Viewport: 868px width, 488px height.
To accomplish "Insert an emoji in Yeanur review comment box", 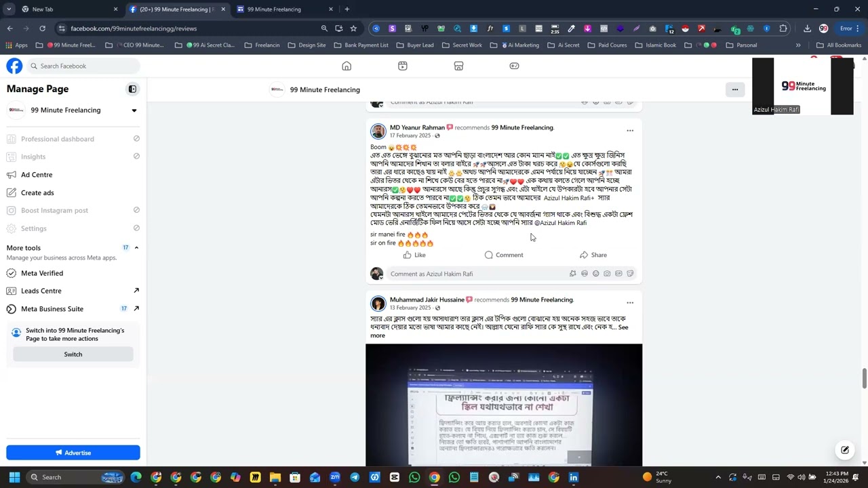I will click(596, 274).
